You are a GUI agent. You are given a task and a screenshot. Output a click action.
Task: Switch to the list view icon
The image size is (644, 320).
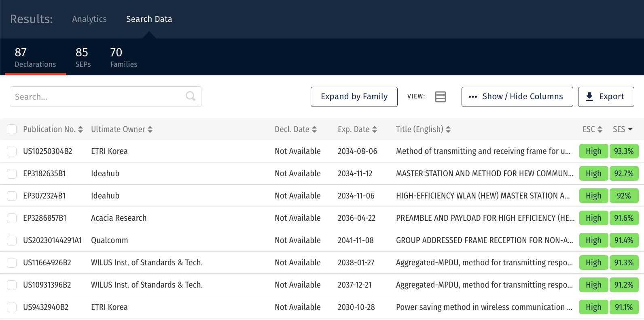[441, 97]
